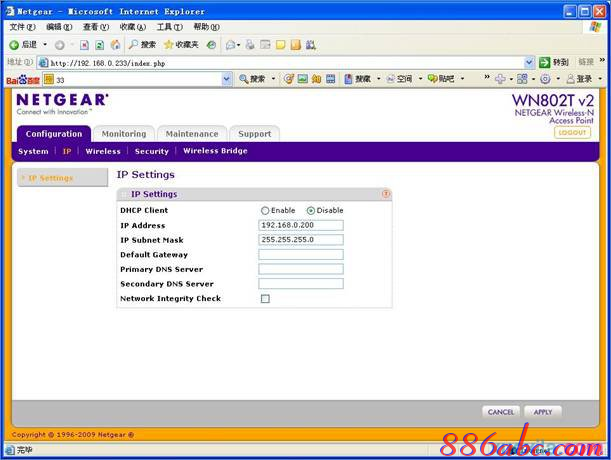Switch to the Monitoring tab
The width and height of the screenshot is (611, 460).
tap(124, 134)
